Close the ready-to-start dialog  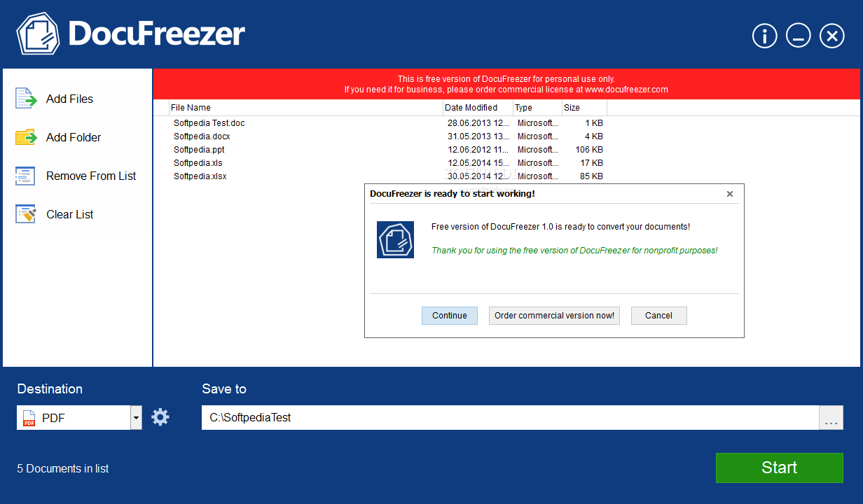click(x=730, y=194)
